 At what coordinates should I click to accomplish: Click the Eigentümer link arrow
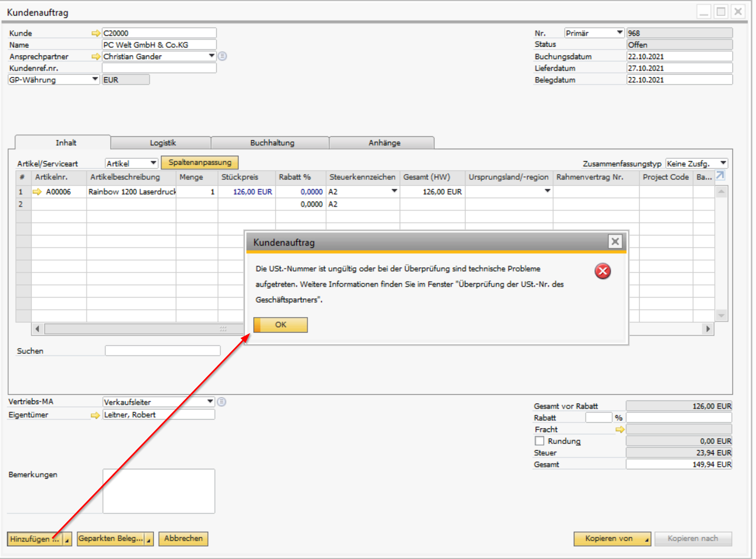pyautogui.click(x=95, y=415)
